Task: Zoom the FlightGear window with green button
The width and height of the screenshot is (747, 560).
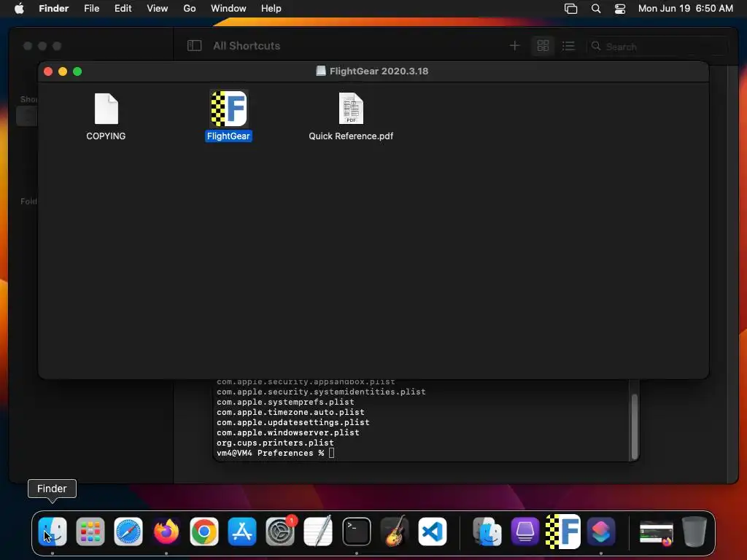Action: (77, 71)
